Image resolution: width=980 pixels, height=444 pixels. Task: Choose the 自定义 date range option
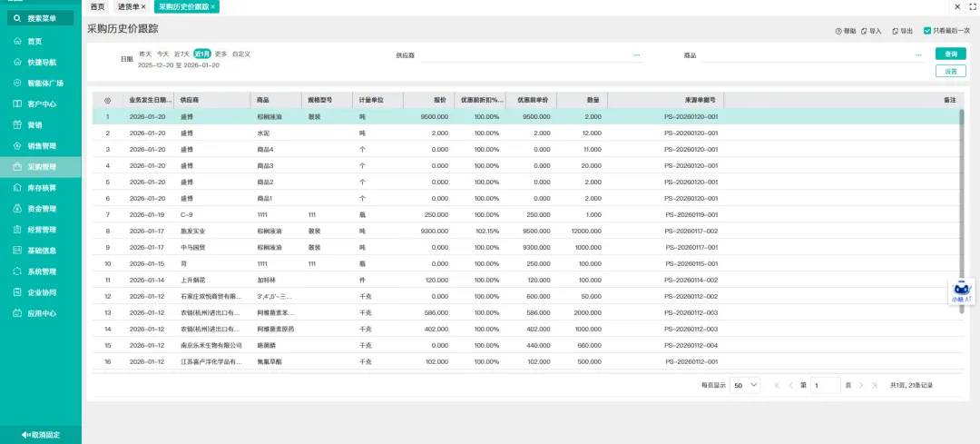[x=241, y=54]
